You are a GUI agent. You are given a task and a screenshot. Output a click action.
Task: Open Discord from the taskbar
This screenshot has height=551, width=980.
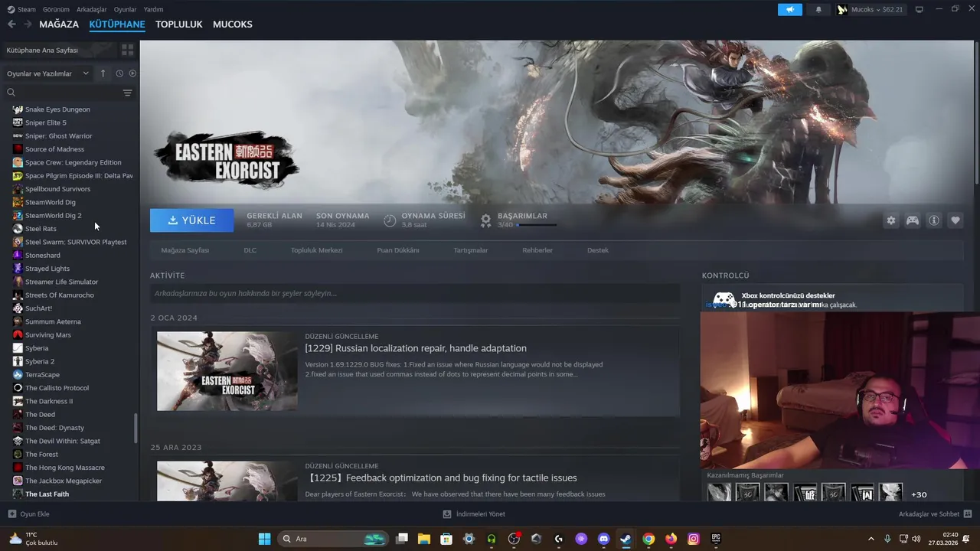click(x=603, y=539)
